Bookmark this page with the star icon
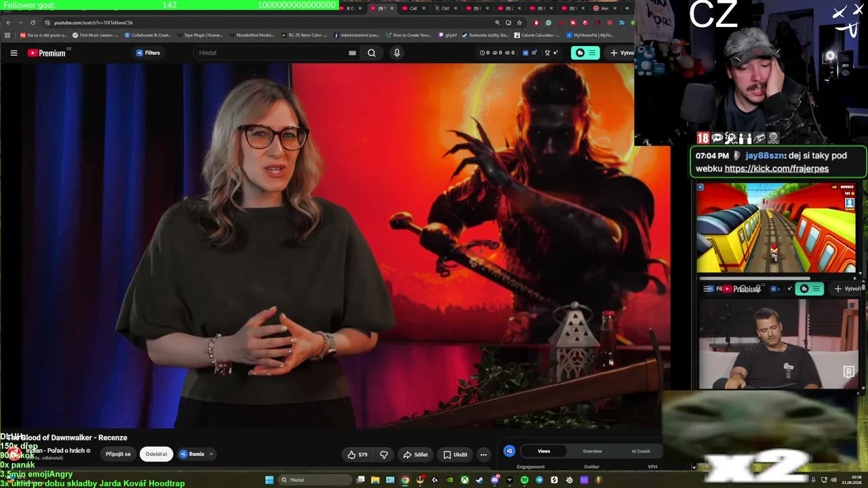Image resolution: width=868 pixels, height=488 pixels. (x=519, y=22)
